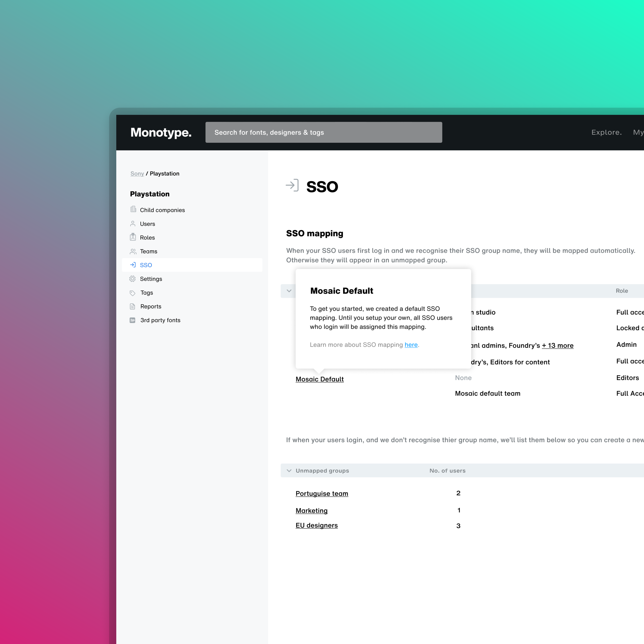This screenshot has width=644, height=644.
Task: Open the Mosaic Default mapping link
Action: (x=319, y=379)
